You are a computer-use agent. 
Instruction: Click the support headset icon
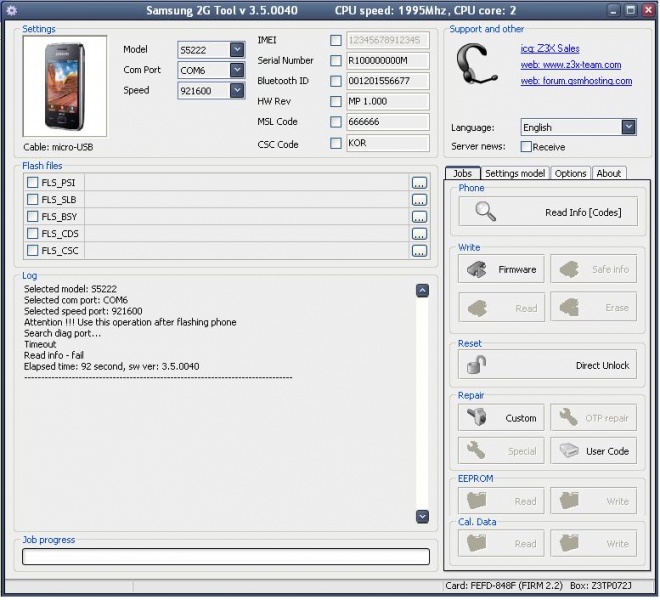click(x=477, y=64)
